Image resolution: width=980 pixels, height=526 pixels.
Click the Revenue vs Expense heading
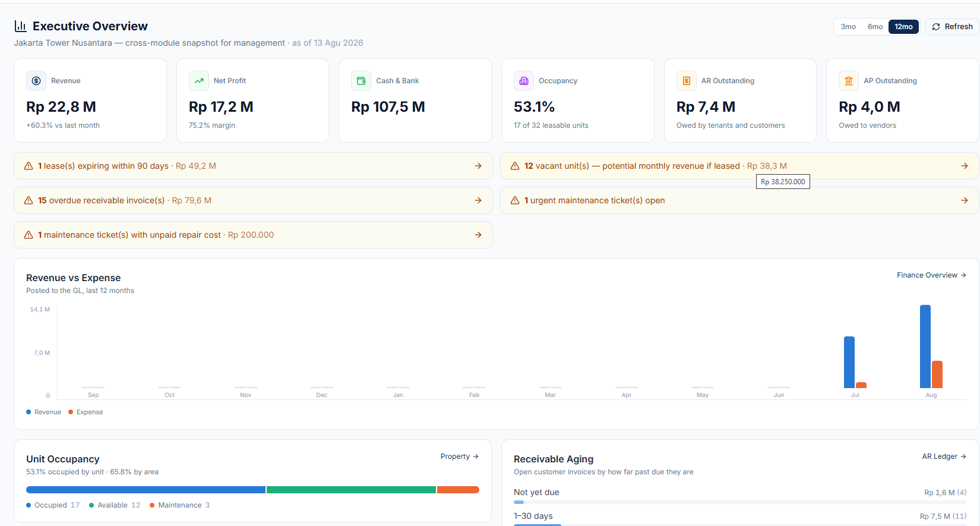[74, 278]
